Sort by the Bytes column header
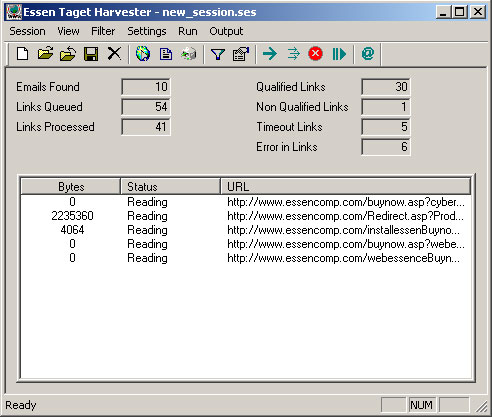The width and height of the screenshot is (492, 417). (71, 186)
